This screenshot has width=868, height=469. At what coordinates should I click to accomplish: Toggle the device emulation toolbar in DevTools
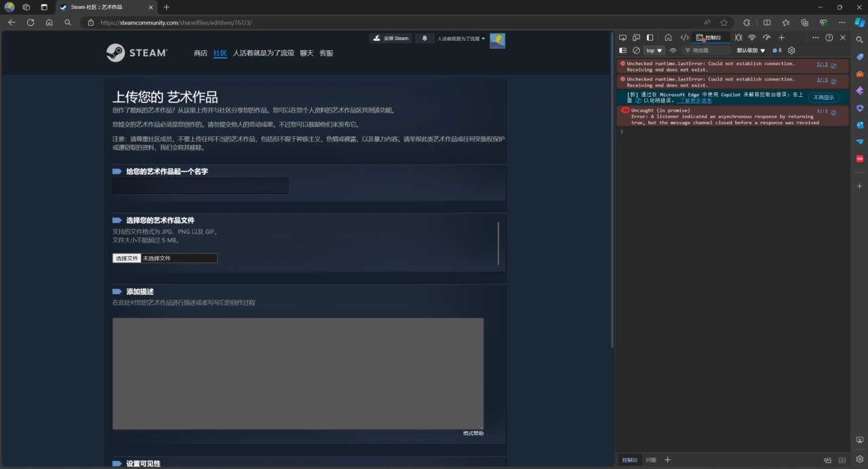click(x=636, y=37)
